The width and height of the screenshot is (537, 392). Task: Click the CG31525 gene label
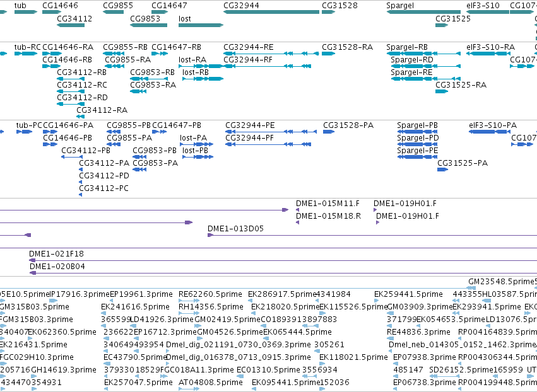[x=453, y=18]
